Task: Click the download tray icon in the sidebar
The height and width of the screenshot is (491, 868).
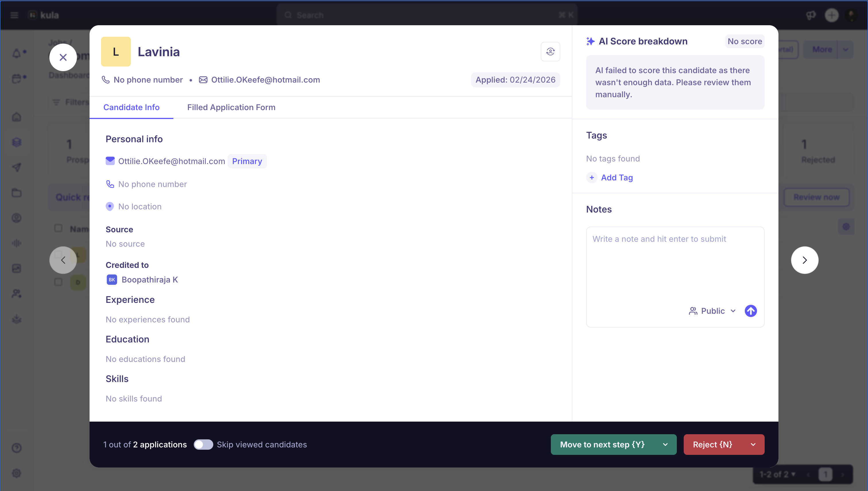Action: [17, 319]
